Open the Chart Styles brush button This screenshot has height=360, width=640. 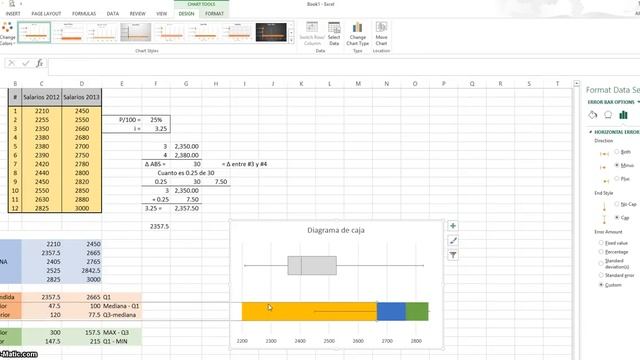coord(453,241)
